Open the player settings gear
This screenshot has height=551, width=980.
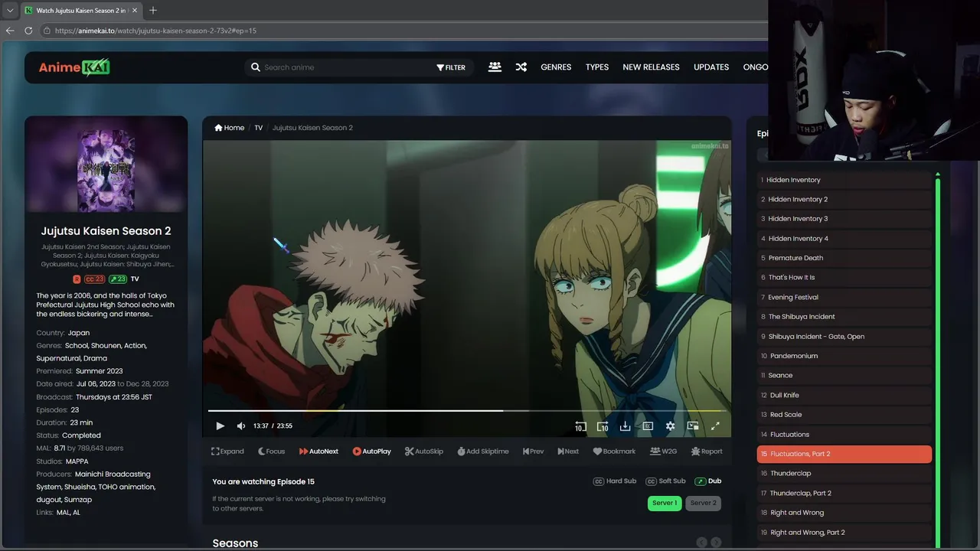(671, 426)
